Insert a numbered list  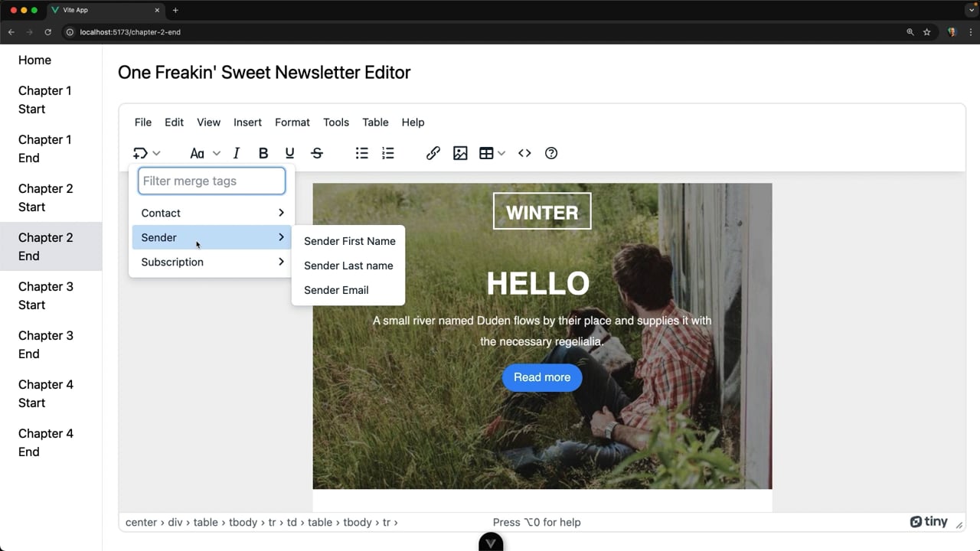388,153
